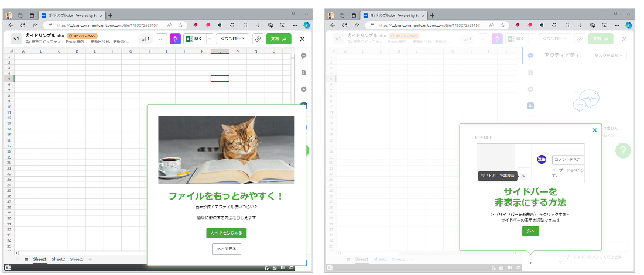The width and height of the screenshot is (644, 275).
Task: Click select-all corner of left spreadsheet
Action: coord(11,51)
